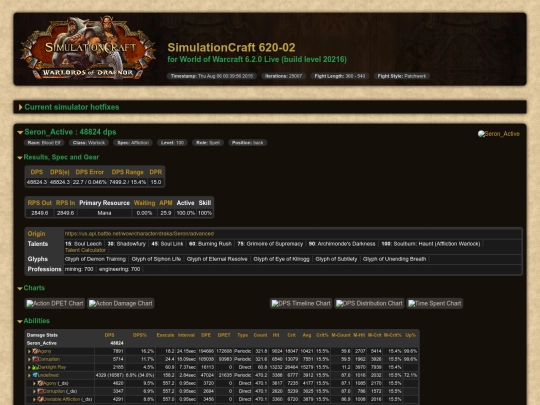Click the Waiting column header
The image size is (540, 405).
pos(144,203)
